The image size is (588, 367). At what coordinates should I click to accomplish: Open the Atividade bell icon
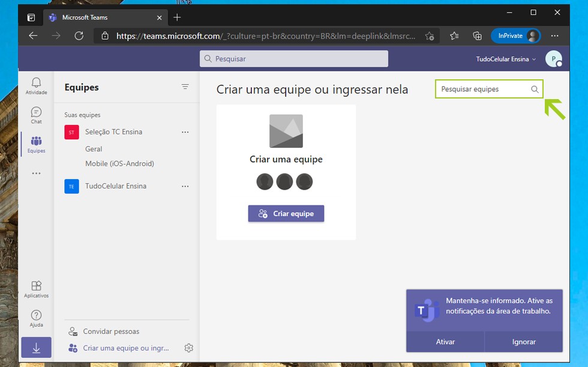(x=36, y=85)
